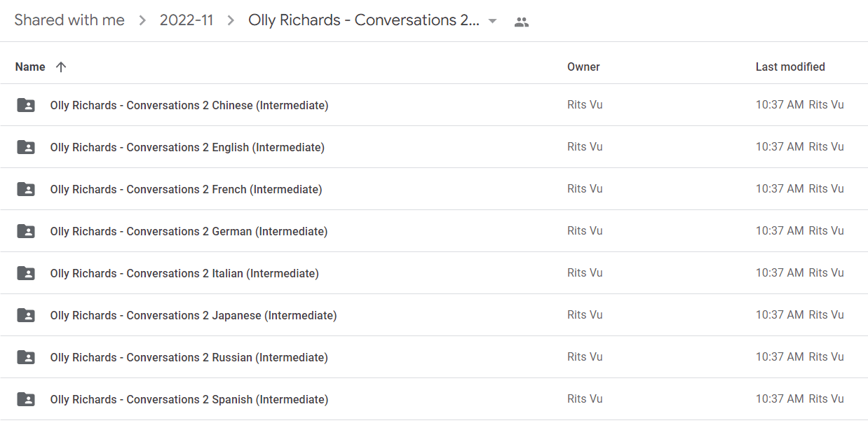The width and height of the screenshot is (868, 423).
Task: Click 10:37 AM modified time in Japanese row
Action: [x=780, y=315]
